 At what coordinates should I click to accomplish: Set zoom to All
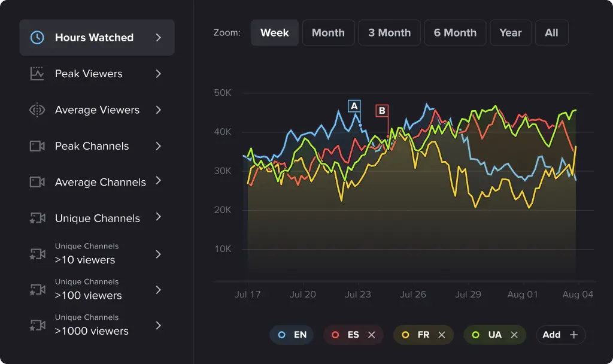coord(551,33)
